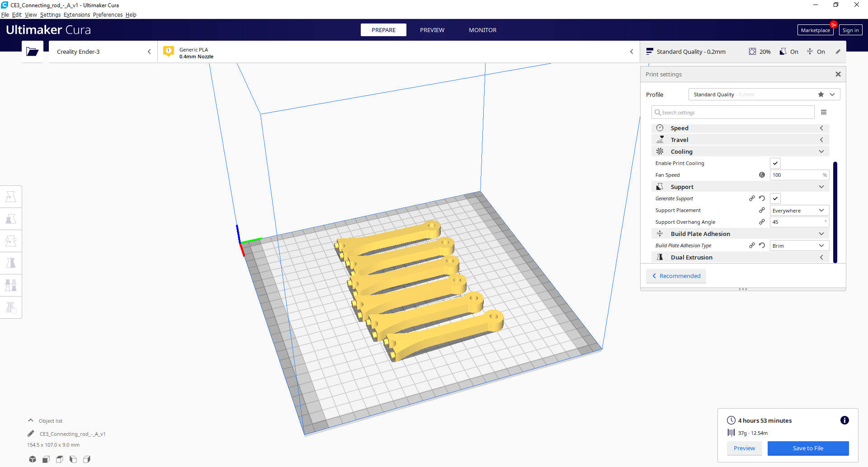Switch to left side view icon
The height and width of the screenshot is (467, 868).
click(73, 459)
